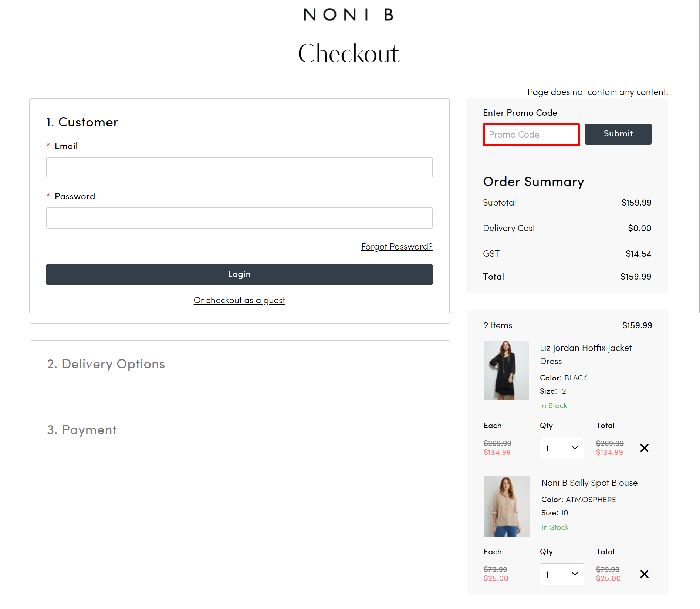Open quantity dropdown for the Sally Spot Blouse

pos(562,574)
